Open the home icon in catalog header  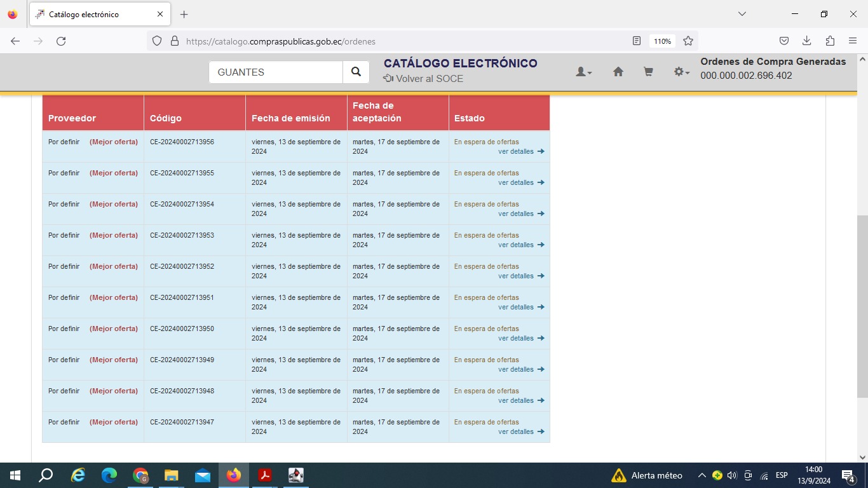pos(618,72)
